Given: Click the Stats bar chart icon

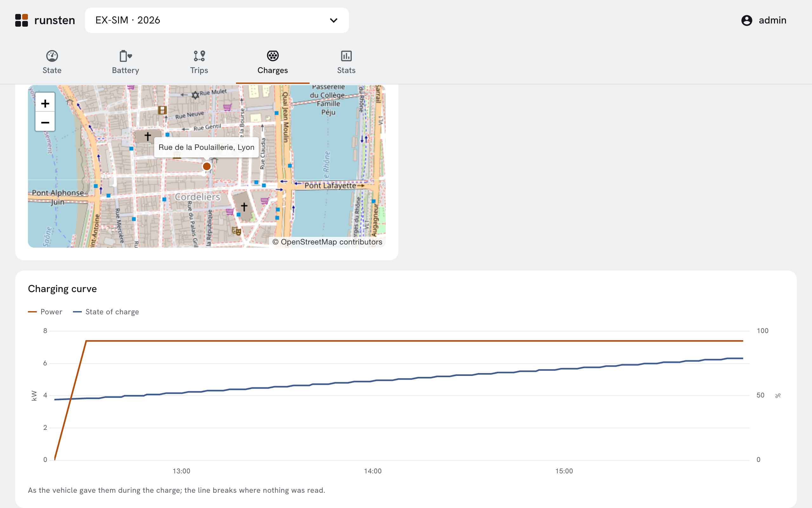Looking at the screenshot, I should 346,56.
